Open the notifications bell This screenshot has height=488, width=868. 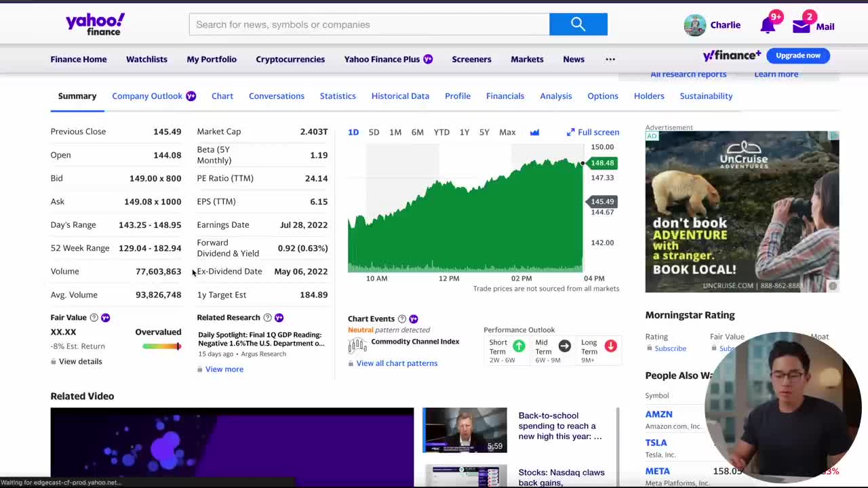pyautogui.click(x=768, y=26)
